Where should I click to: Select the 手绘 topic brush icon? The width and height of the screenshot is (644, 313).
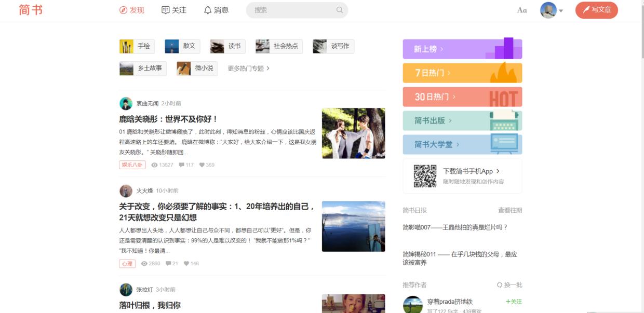(x=125, y=46)
